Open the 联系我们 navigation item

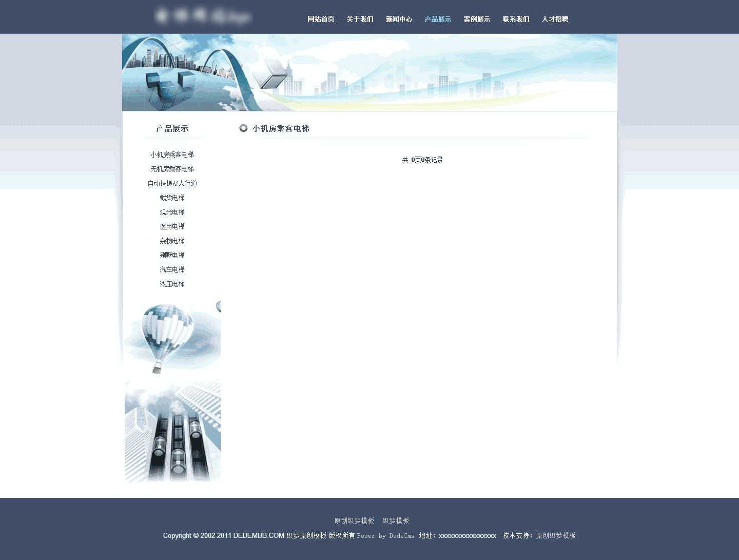pos(516,19)
